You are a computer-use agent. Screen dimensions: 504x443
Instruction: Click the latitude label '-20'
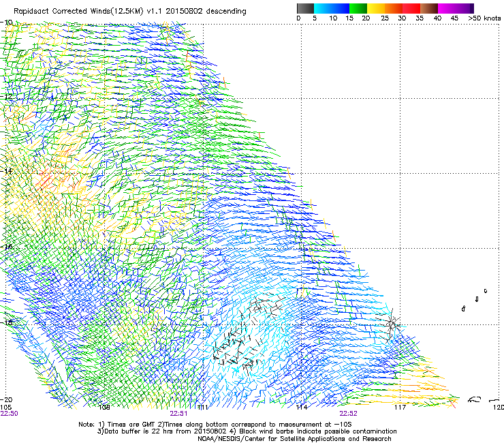tap(6, 399)
